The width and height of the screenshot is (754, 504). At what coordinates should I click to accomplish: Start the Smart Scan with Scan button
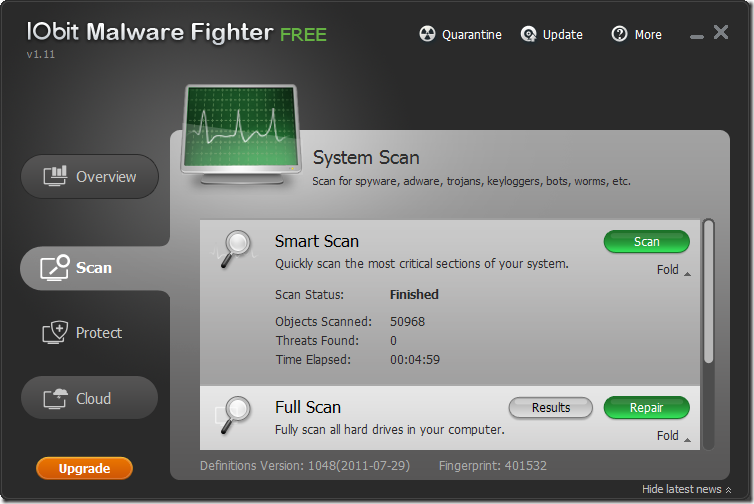(646, 242)
